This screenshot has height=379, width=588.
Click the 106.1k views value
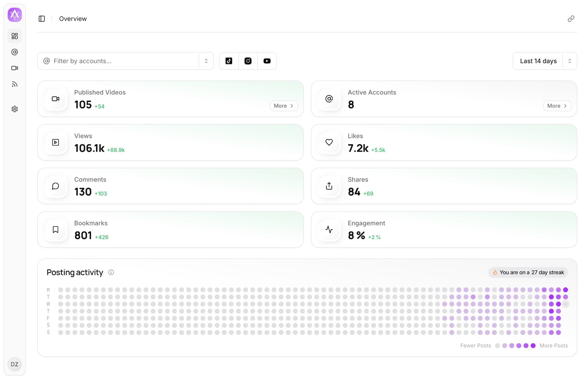(x=89, y=148)
